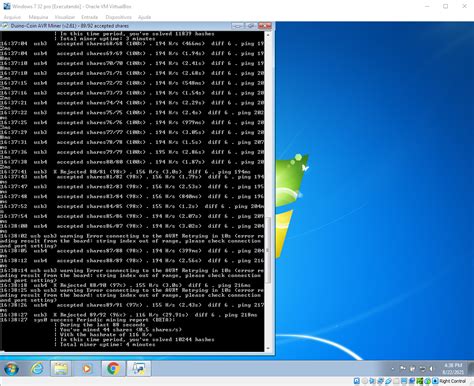Image resolution: width=474 pixels, height=386 pixels.
Task: Select the running miner app taskbar button
Action: (139, 369)
